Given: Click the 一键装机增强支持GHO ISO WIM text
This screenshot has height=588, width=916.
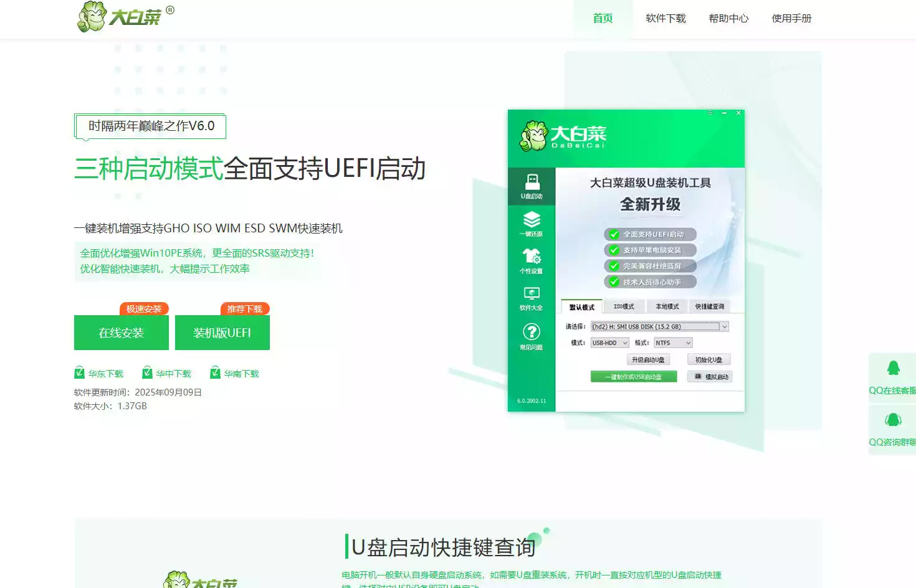Looking at the screenshot, I should click(x=208, y=228).
